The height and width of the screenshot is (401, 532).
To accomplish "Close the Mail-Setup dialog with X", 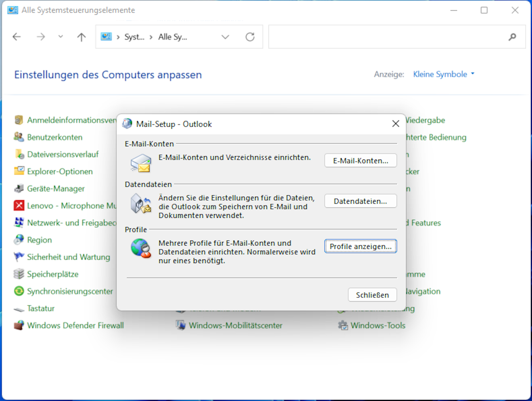I will 395,124.
